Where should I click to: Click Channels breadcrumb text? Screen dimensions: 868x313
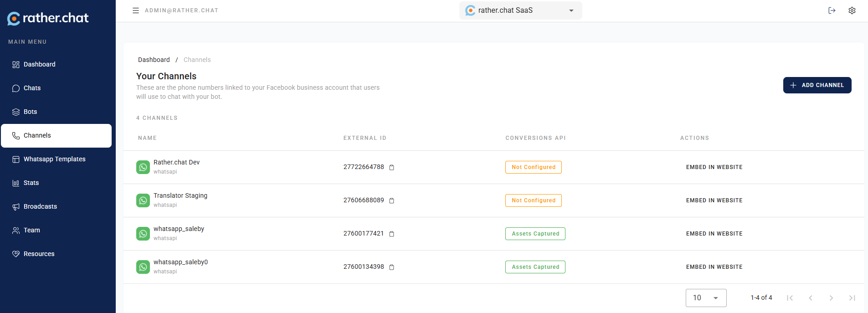pyautogui.click(x=197, y=60)
